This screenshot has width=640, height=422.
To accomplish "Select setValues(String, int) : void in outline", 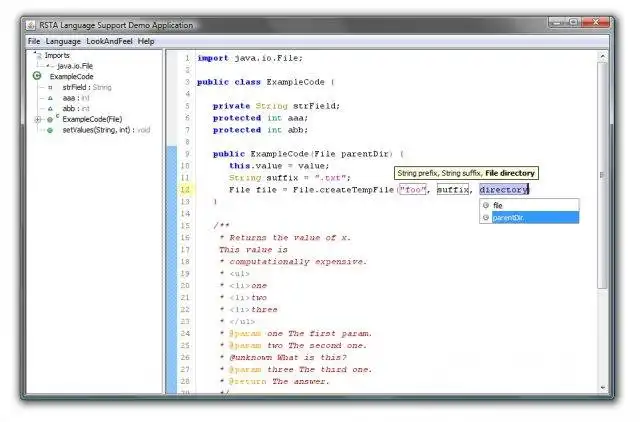I will 106,130.
